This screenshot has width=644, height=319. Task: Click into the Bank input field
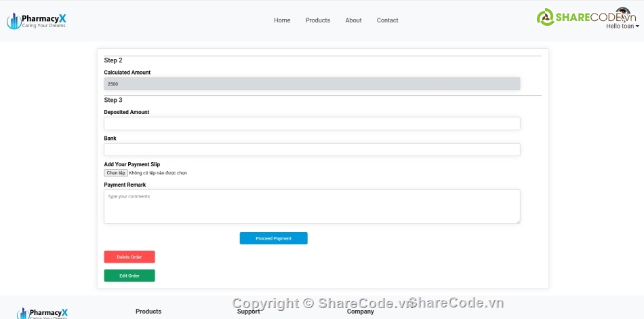(312, 149)
